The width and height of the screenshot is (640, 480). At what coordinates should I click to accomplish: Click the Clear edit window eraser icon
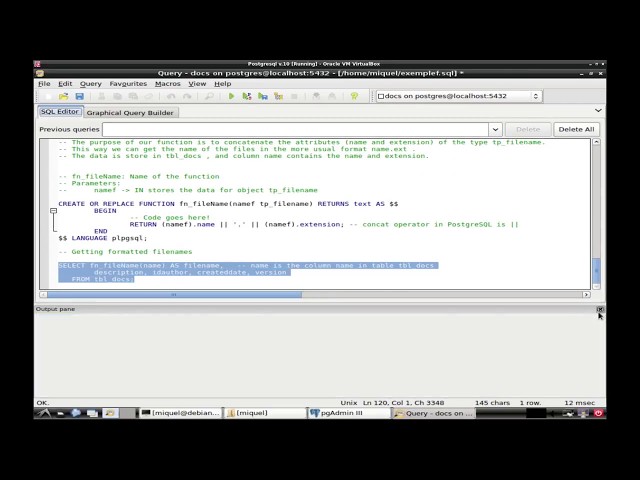pyautogui.click(x=149, y=96)
